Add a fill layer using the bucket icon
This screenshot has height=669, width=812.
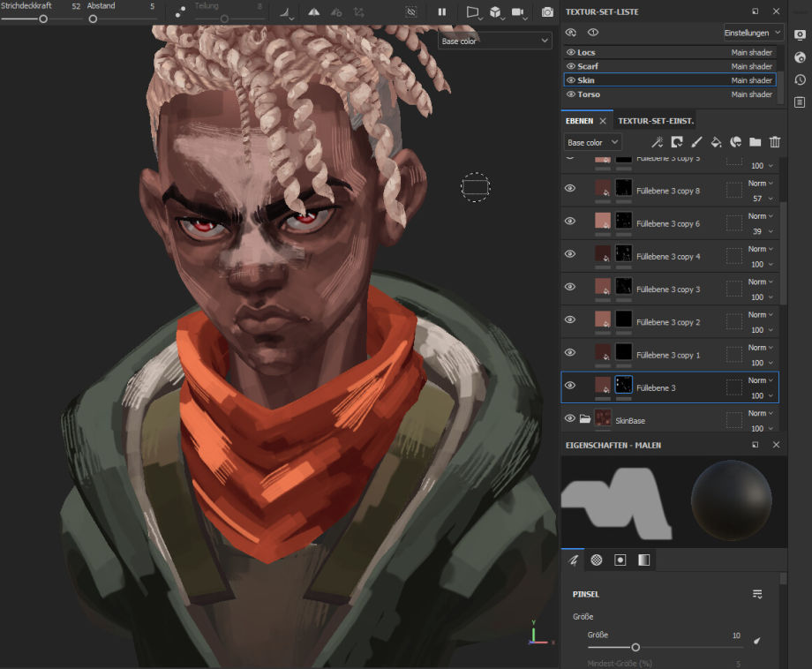[x=715, y=142]
